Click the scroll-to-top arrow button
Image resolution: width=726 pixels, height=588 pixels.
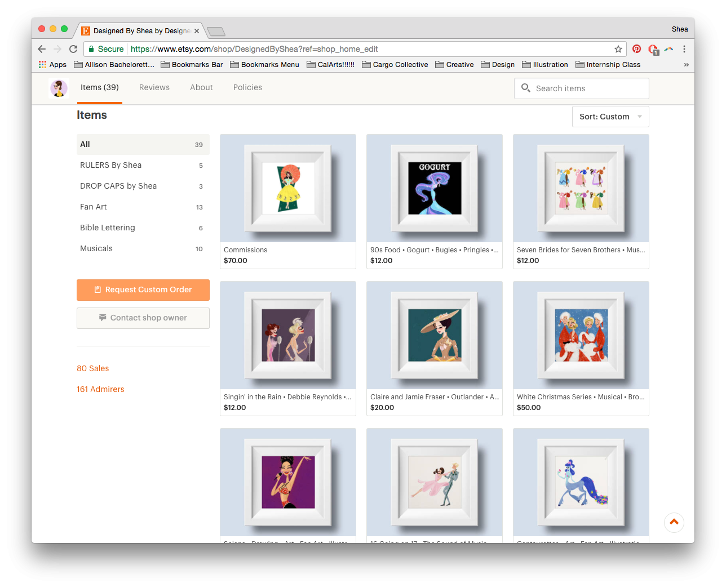pyautogui.click(x=674, y=522)
